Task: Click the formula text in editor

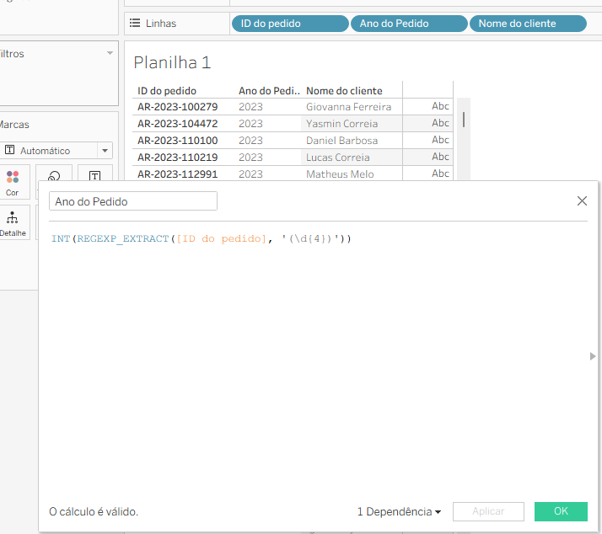Action: coord(201,239)
